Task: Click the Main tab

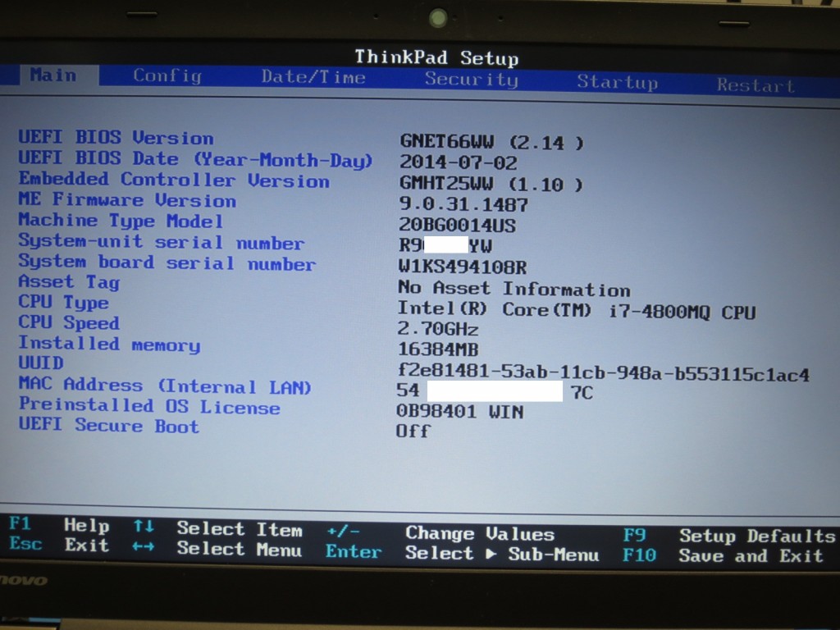Action: point(53,75)
